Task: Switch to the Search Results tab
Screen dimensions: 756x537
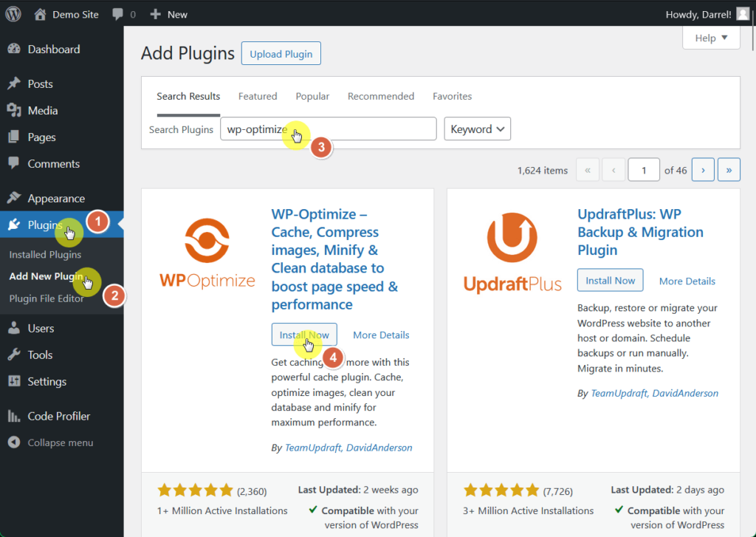Action: tap(188, 97)
